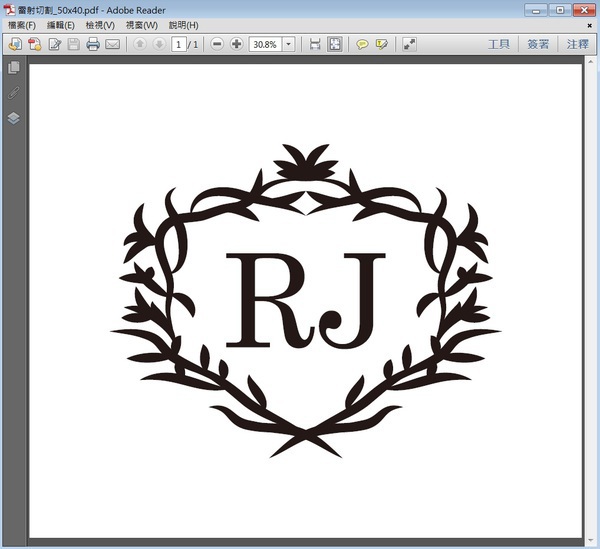Click the Print file icon
The width and height of the screenshot is (600, 549).
tap(93, 44)
